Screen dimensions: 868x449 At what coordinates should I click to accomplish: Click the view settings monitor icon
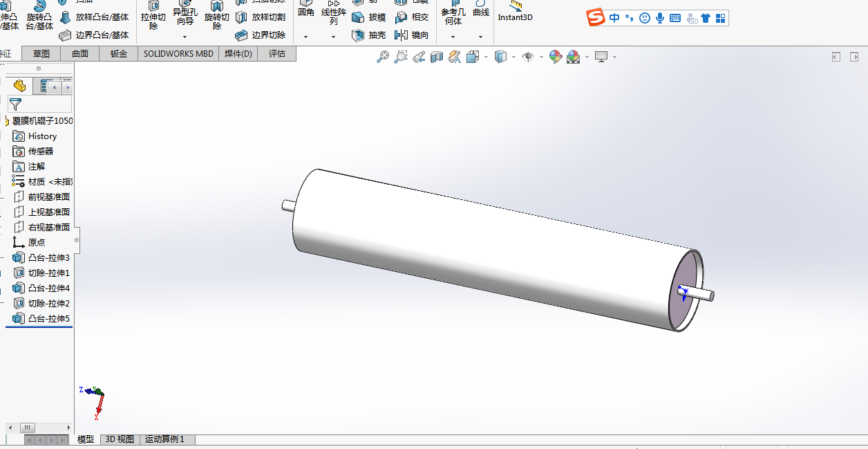click(x=601, y=57)
